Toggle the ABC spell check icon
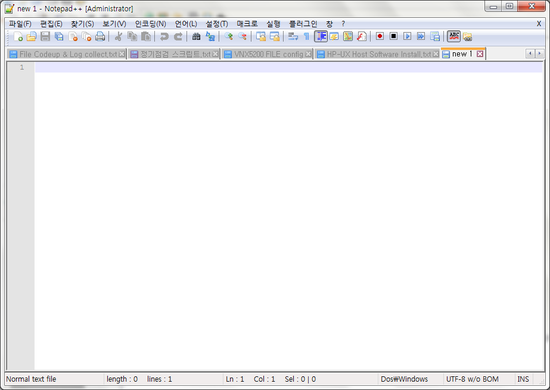This screenshot has height=390, width=550. (454, 36)
